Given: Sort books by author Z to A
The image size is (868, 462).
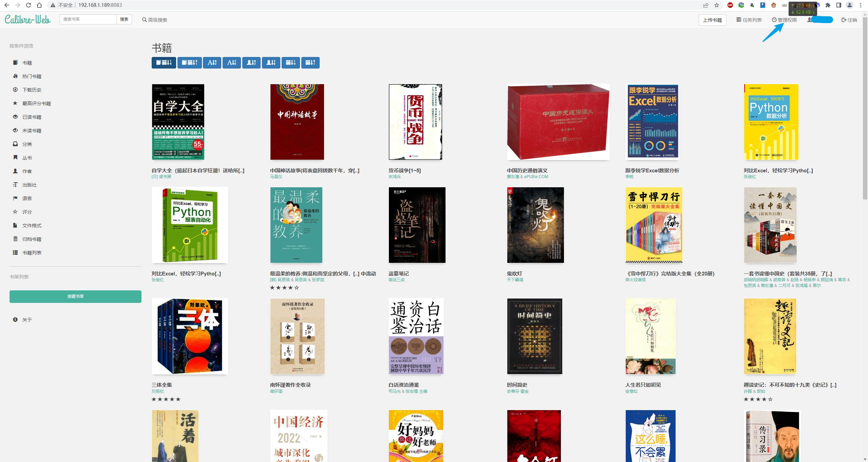Looking at the screenshot, I should (x=271, y=62).
